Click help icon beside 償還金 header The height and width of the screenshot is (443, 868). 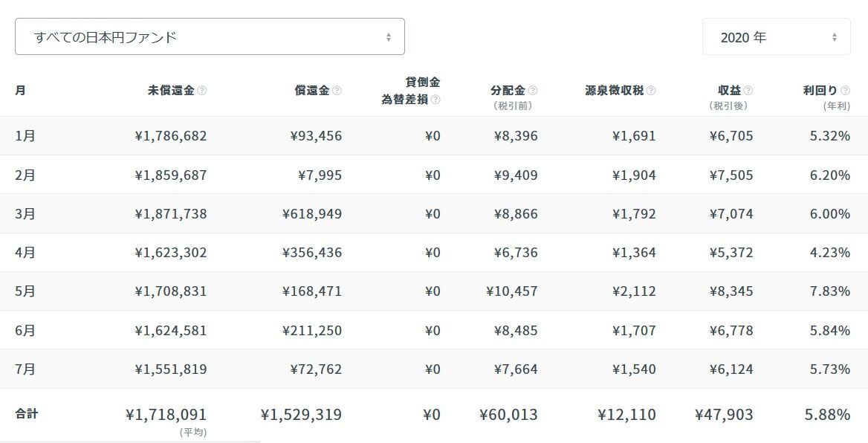(337, 90)
